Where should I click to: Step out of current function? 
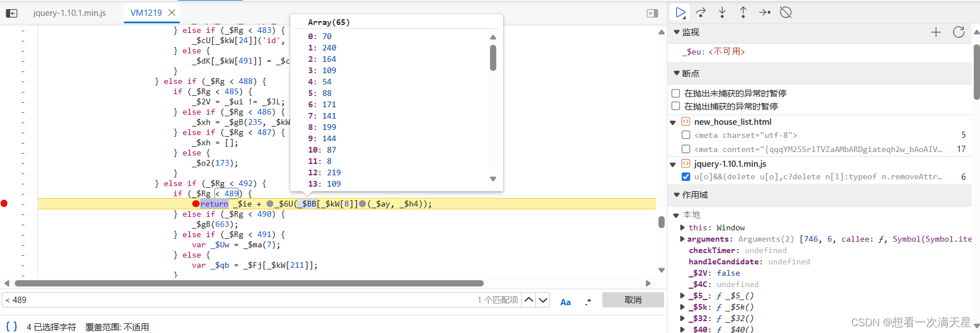click(x=743, y=12)
